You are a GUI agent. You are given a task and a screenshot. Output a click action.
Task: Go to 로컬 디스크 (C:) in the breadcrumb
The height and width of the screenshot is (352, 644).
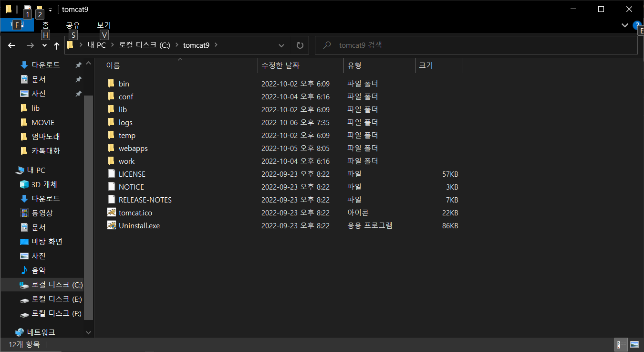point(145,45)
